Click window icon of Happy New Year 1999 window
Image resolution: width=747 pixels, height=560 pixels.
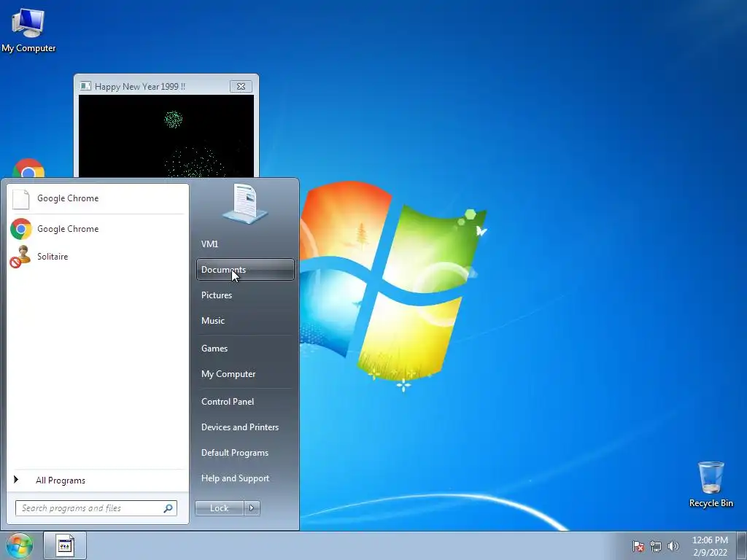pos(85,86)
